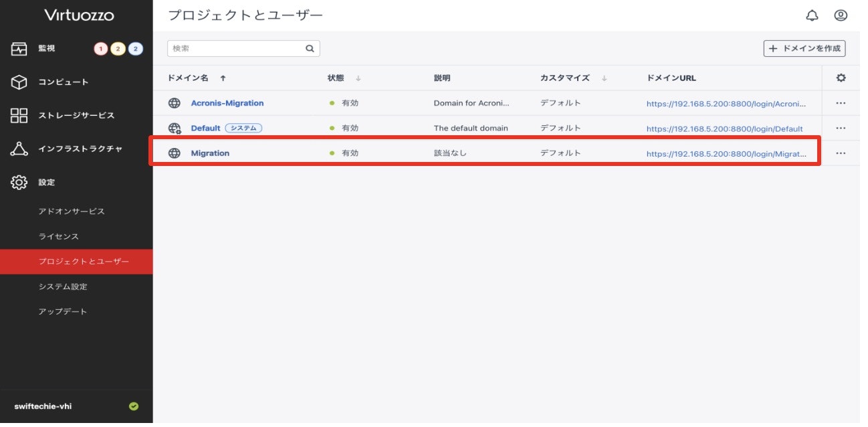Viewport: 868px width, 427px height.
Task: Click globe icon of Migration domain
Action: tap(175, 153)
